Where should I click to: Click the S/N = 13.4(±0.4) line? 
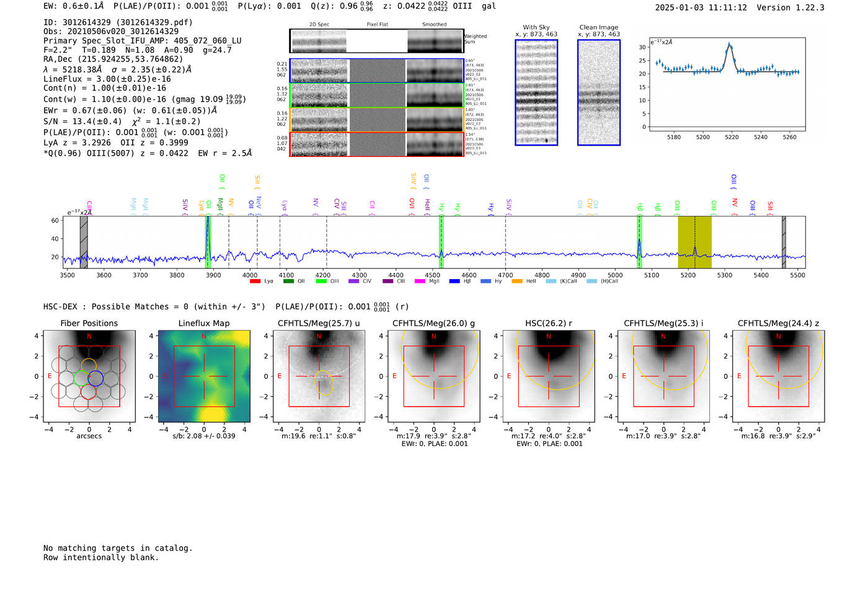122,122
